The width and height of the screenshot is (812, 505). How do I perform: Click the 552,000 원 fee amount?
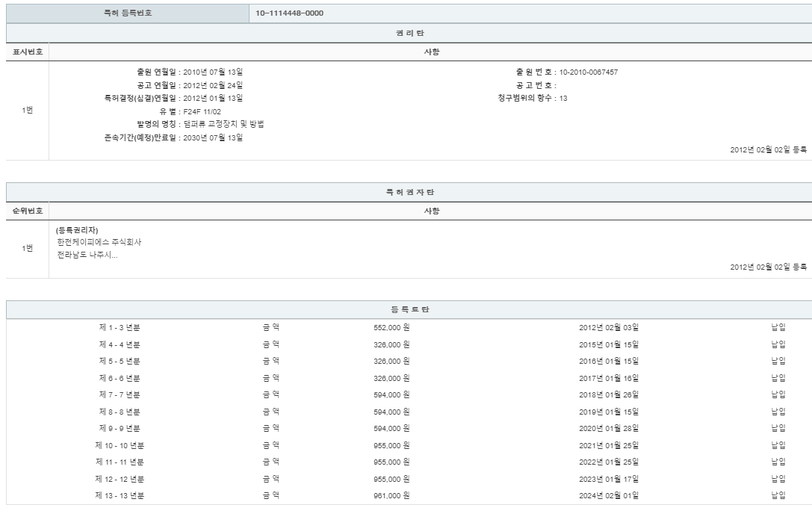coord(391,326)
